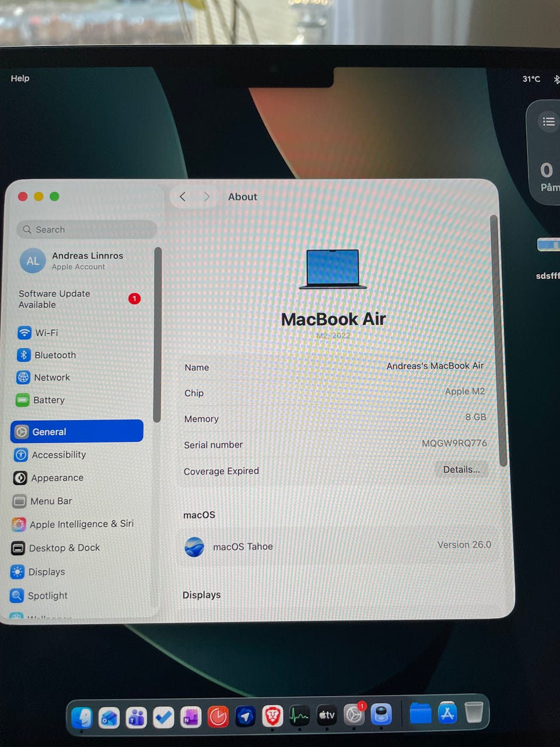Open the red timer app in Dock
This screenshot has width=560, height=747.
click(218, 717)
